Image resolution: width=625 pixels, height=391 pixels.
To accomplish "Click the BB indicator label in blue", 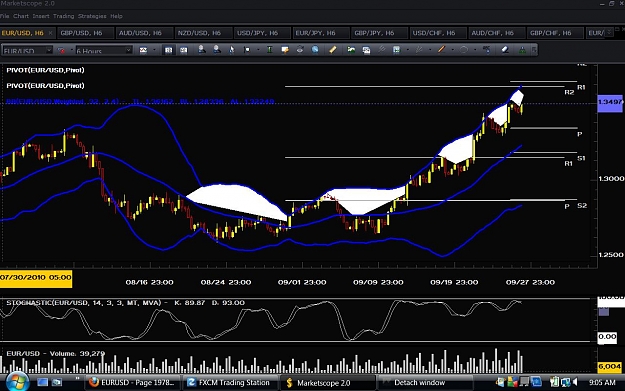I will (140, 102).
